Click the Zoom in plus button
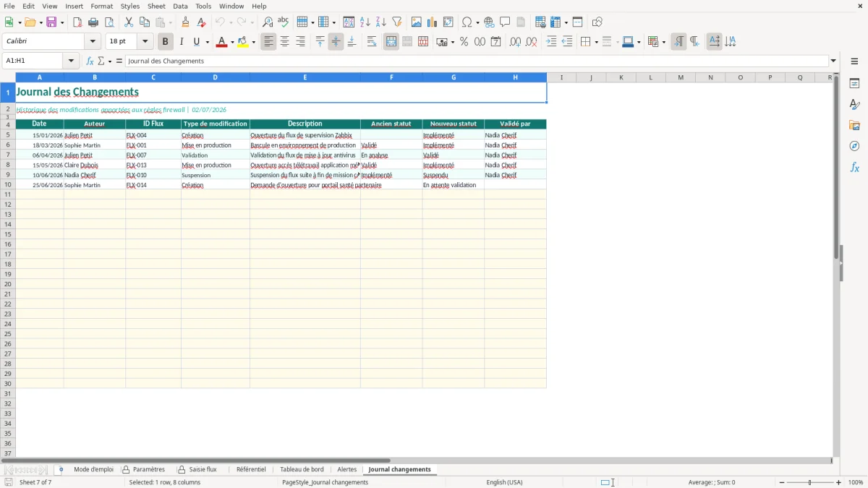868x488 pixels. pos(838,482)
